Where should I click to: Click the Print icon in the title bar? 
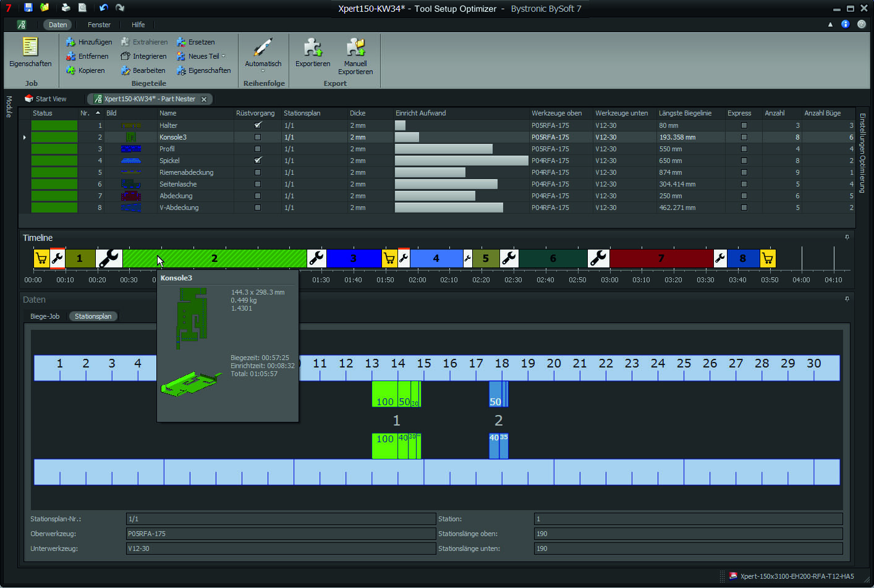(x=66, y=7)
